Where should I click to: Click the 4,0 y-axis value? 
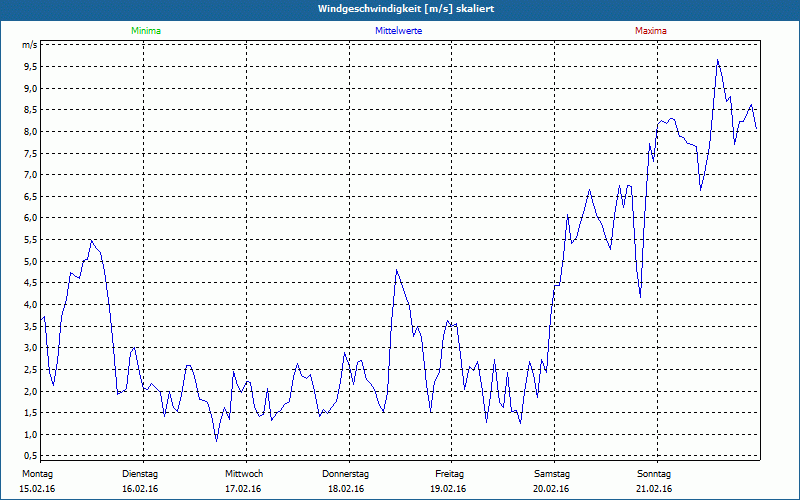click(x=31, y=305)
